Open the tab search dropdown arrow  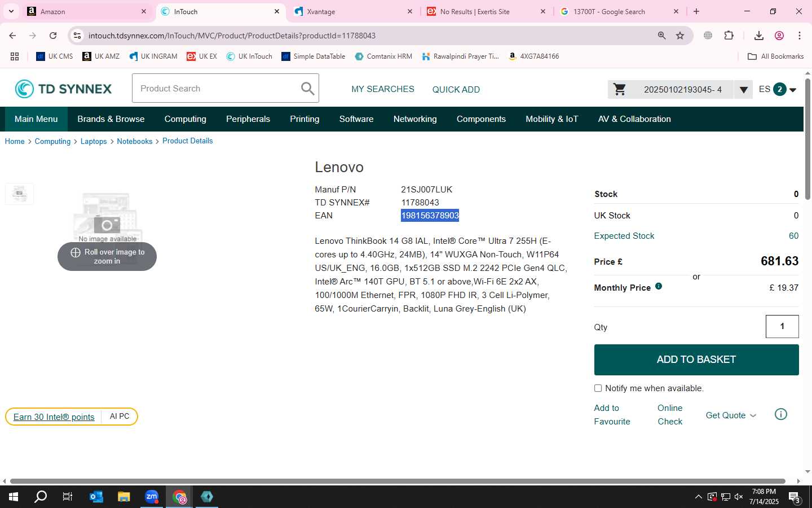tap(11, 11)
